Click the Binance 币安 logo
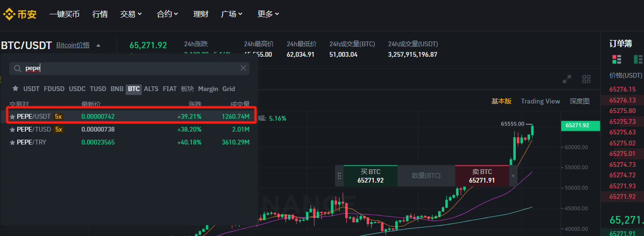Viewport: 644px width, 236px height. (x=20, y=14)
